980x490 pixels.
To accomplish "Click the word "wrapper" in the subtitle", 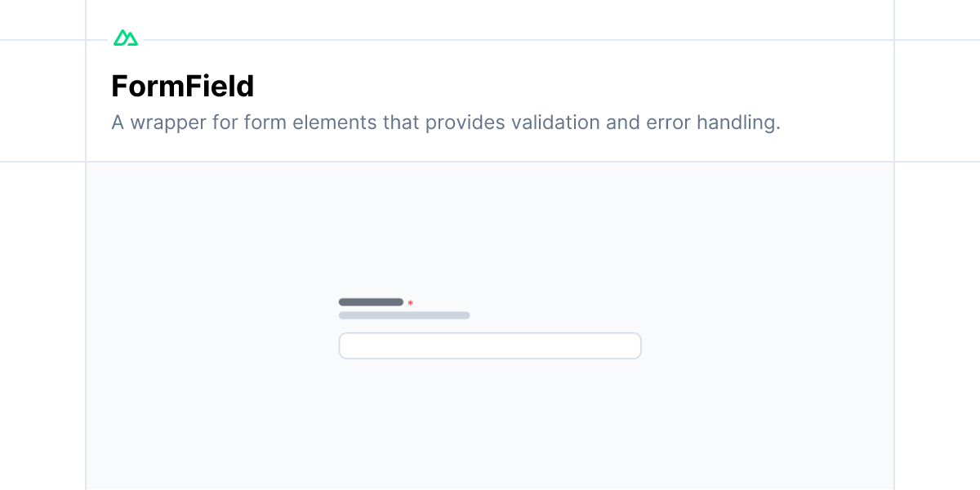I will [x=163, y=123].
